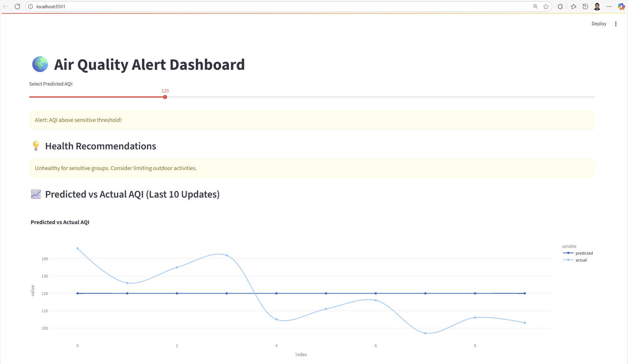628x364 pixels.
Task: Click the Predicted AQI slider handle at 120
Action: pyautogui.click(x=165, y=97)
